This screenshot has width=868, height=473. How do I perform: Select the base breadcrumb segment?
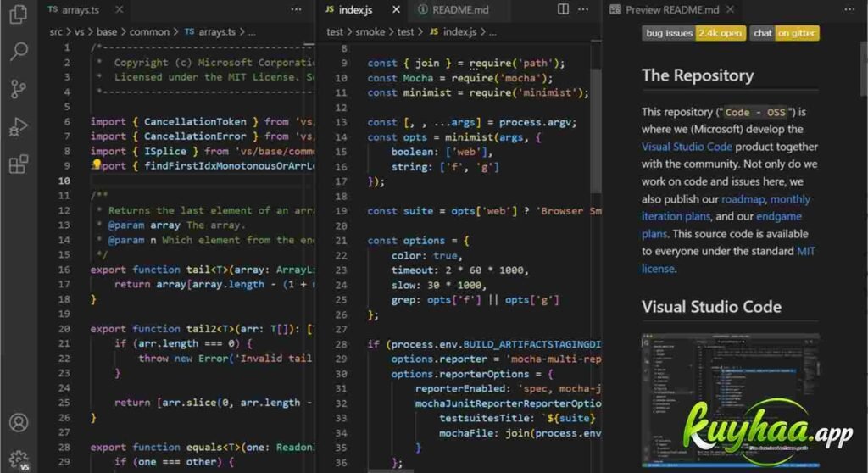click(x=106, y=32)
